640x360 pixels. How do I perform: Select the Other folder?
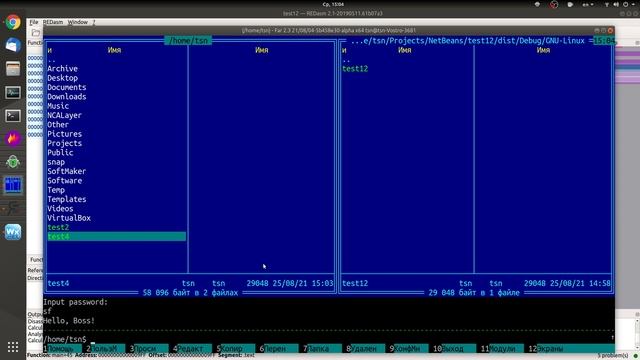pos(58,125)
